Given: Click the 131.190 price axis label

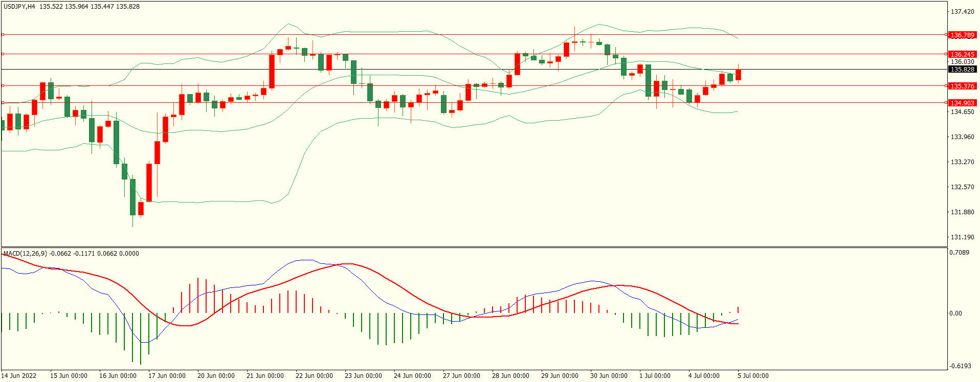Looking at the screenshot, I should click(x=962, y=237).
